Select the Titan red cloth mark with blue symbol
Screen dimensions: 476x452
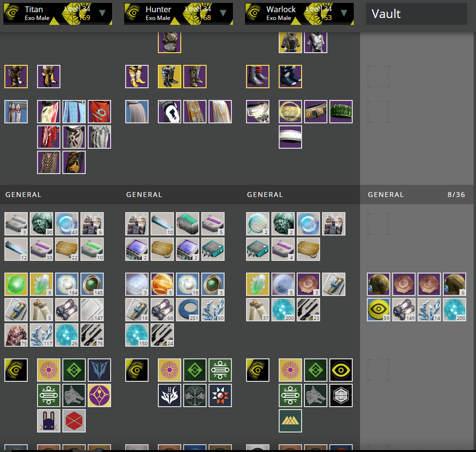[99, 112]
